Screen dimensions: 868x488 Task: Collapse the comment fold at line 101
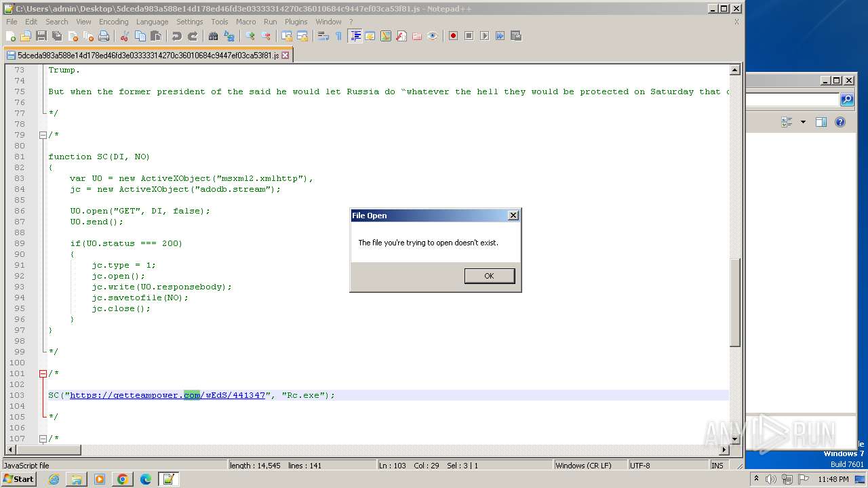point(43,373)
